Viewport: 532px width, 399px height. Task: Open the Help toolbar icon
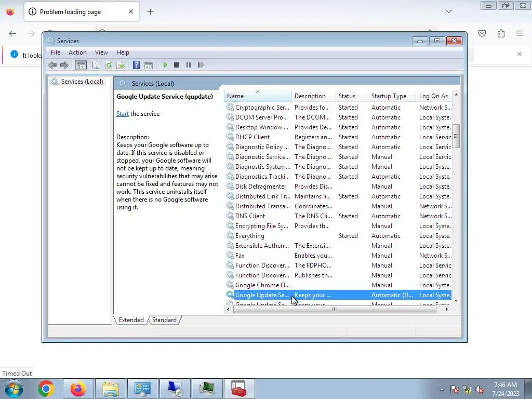[x=137, y=65]
